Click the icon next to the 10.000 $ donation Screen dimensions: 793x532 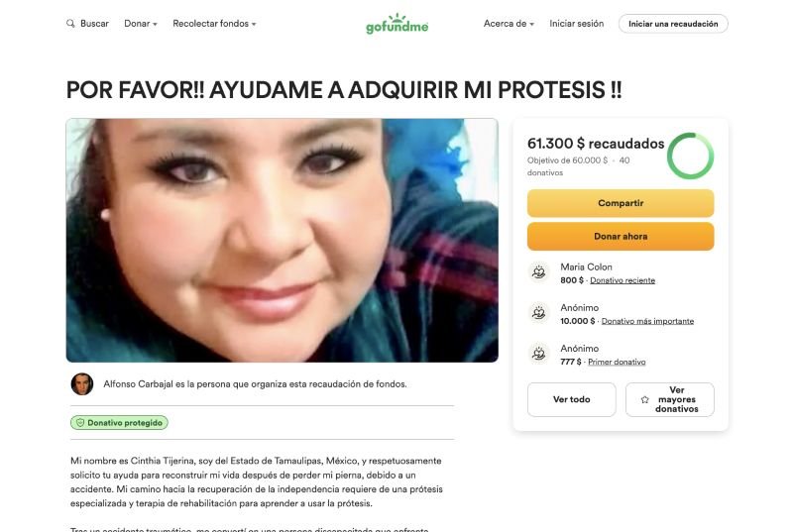(538, 313)
